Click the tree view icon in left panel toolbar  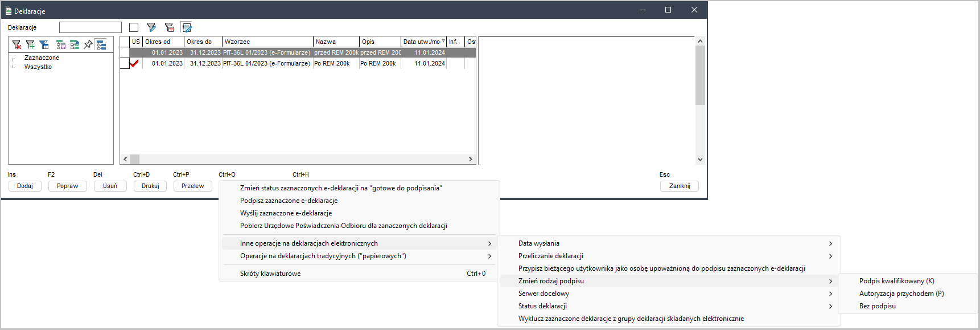(x=101, y=44)
